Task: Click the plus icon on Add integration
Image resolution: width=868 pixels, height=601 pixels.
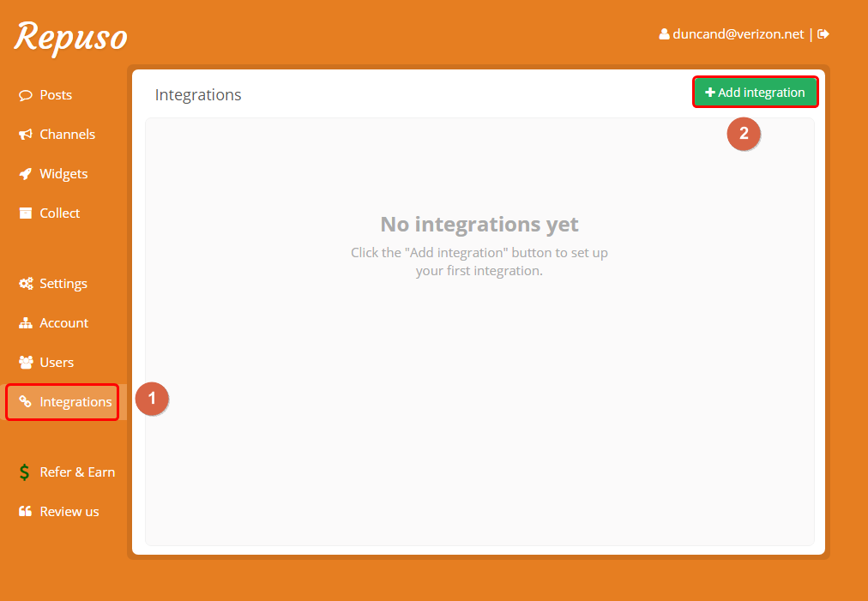Action: (x=709, y=93)
